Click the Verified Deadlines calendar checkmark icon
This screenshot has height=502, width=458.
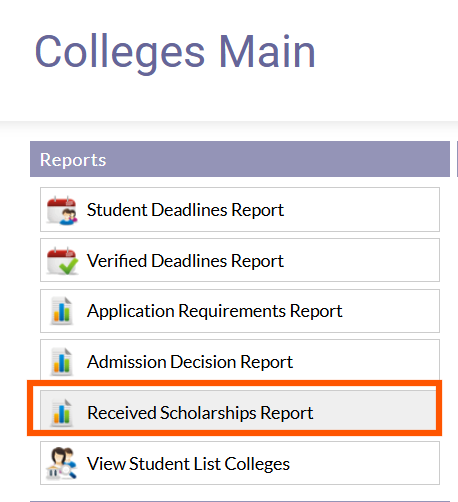(62, 261)
